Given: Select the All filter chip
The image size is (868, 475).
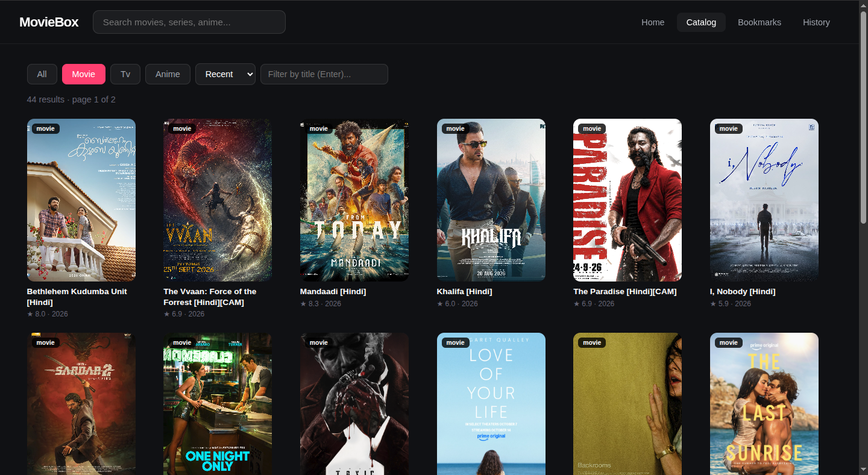Looking at the screenshot, I should 42,74.
